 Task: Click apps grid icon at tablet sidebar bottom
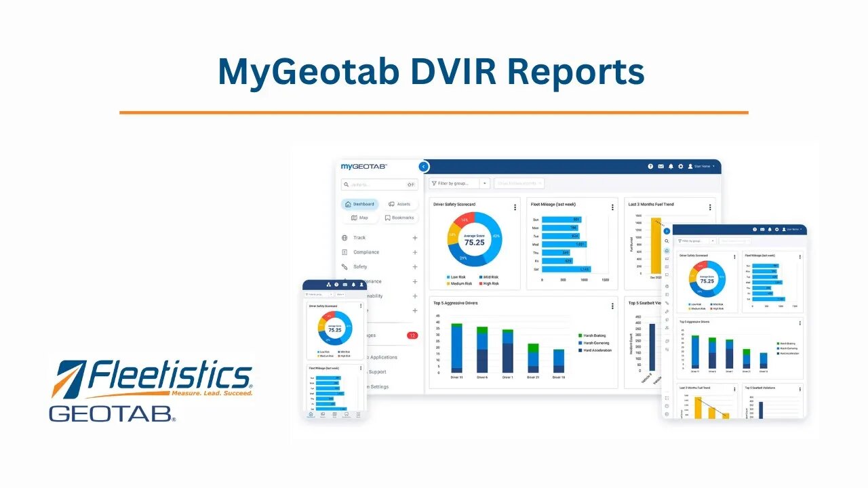(667, 398)
